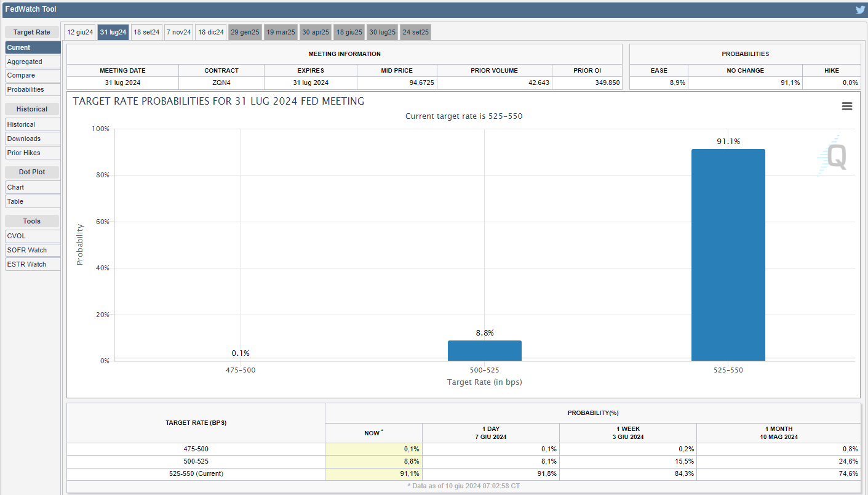Open the Historical data view
Viewport: 868px width, 495px height.
[33, 124]
